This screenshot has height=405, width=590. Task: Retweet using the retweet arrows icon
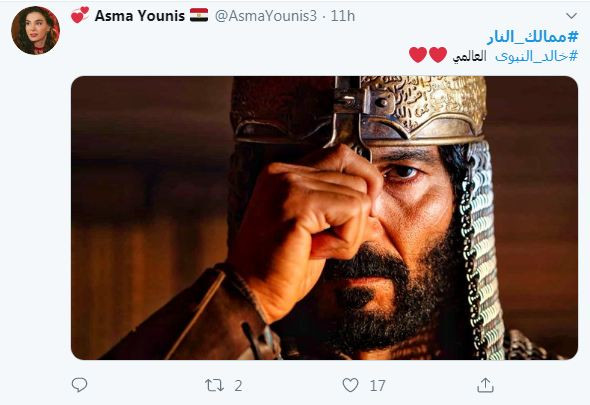pyautogui.click(x=214, y=385)
